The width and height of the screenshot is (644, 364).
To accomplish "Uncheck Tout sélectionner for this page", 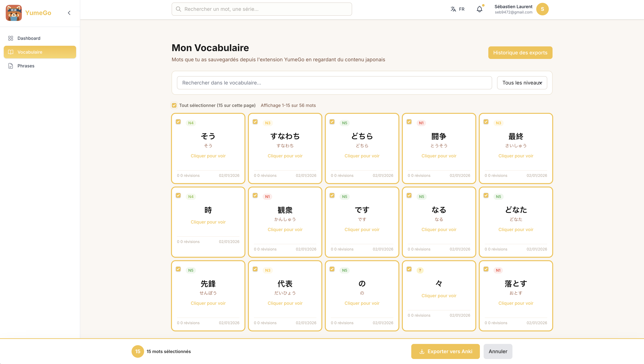I will coord(174,105).
